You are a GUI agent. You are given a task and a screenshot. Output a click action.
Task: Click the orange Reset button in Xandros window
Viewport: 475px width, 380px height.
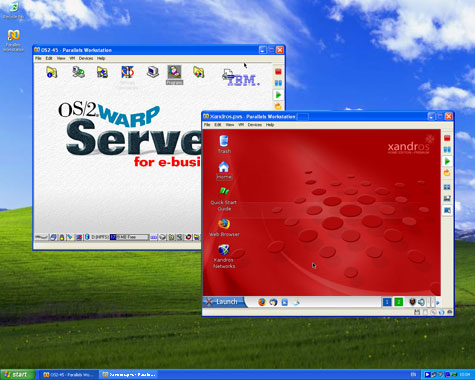tap(447, 173)
